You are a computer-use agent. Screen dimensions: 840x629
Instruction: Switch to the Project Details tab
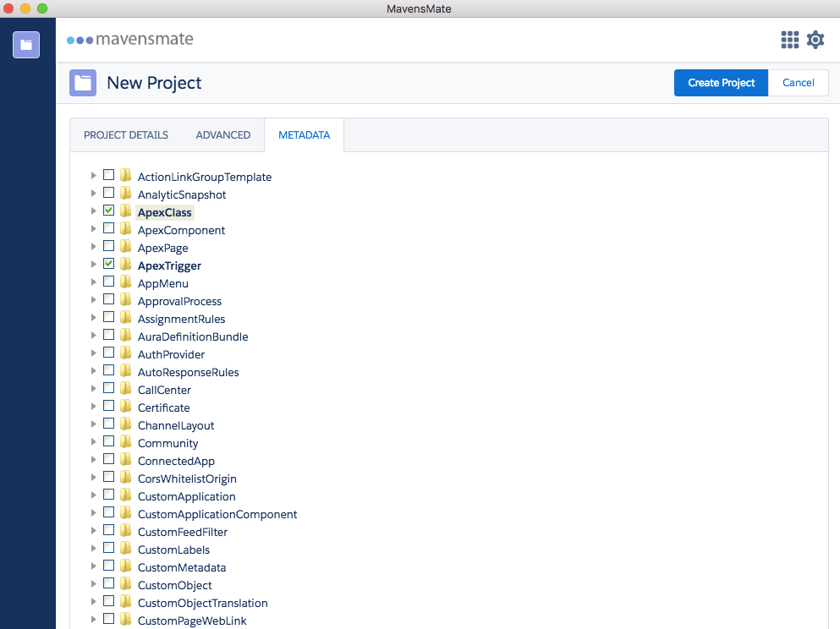[x=126, y=135]
